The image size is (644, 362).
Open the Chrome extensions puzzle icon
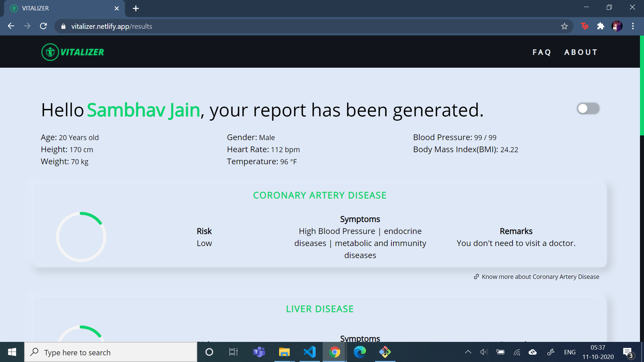[x=601, y=26]
